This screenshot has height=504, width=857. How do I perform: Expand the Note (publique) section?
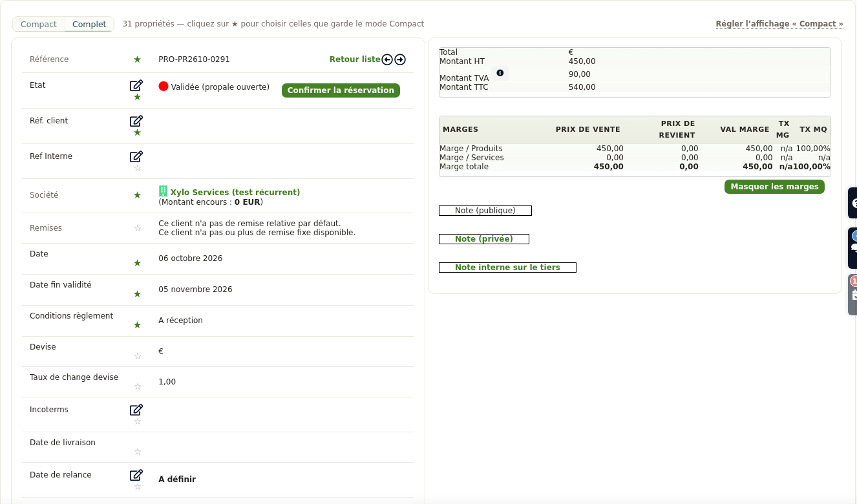click(x=485, y=211)
